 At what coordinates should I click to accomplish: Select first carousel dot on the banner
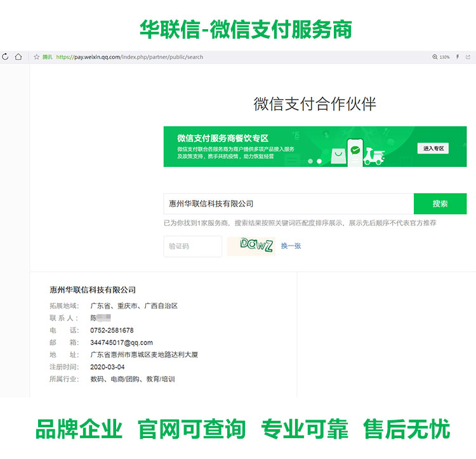pyautogui.click(x=310, y=161)
